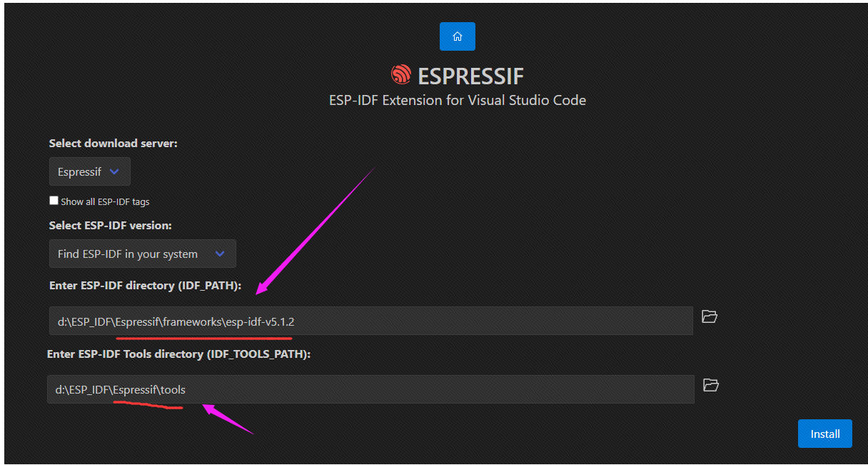Focus the ESP-IDF Tools directory field
868x465 pixels.
point(370,389)
